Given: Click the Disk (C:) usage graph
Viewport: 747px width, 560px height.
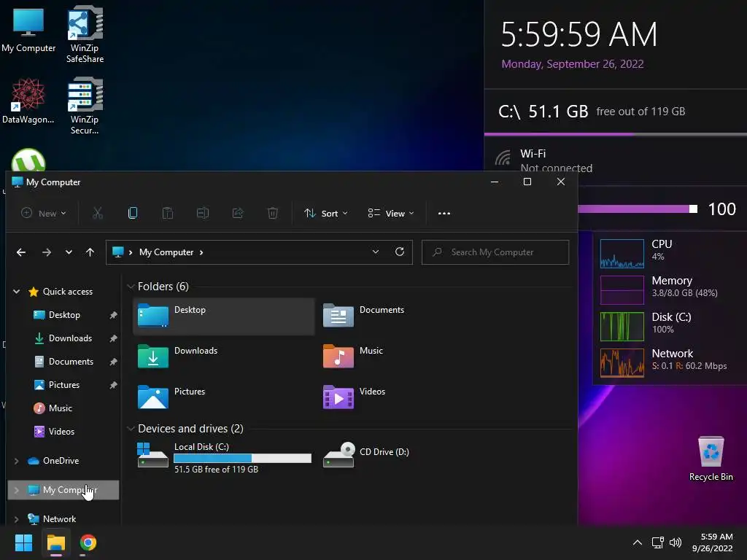Looking at the screenshot, I should (x=622, y=327).
